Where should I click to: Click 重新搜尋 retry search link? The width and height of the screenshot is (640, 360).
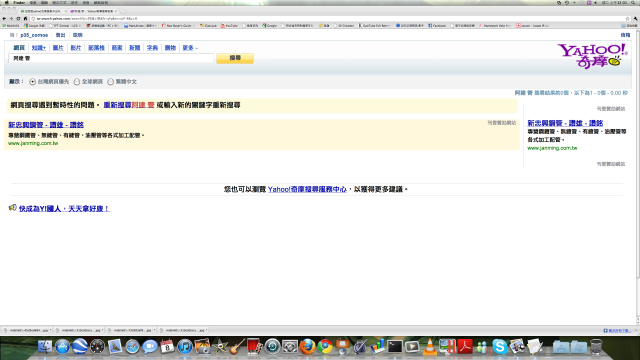click(117, 105)
